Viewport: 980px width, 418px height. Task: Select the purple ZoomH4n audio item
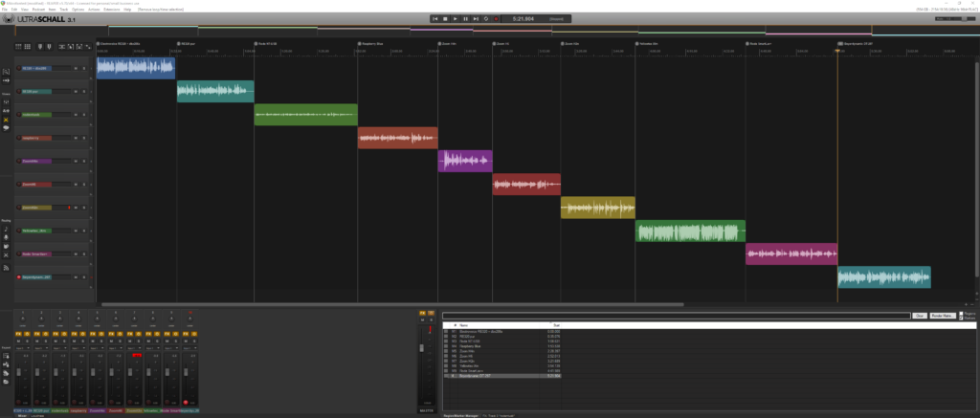[465, 161]
